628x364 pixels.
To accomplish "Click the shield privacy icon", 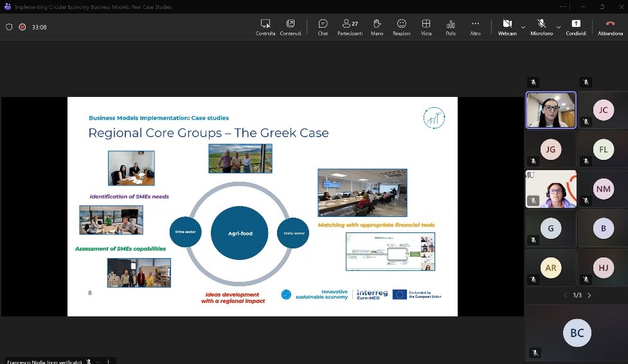I will click(9, 27).
